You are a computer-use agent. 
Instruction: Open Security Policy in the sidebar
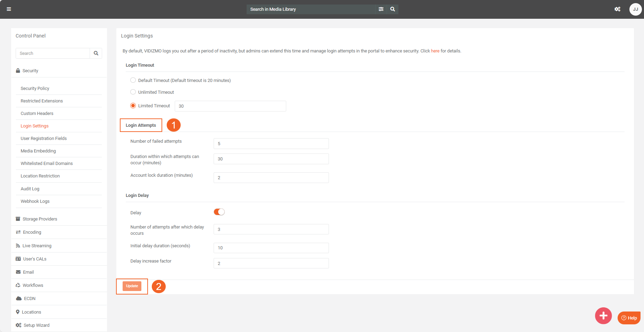[x=35, y=89]
